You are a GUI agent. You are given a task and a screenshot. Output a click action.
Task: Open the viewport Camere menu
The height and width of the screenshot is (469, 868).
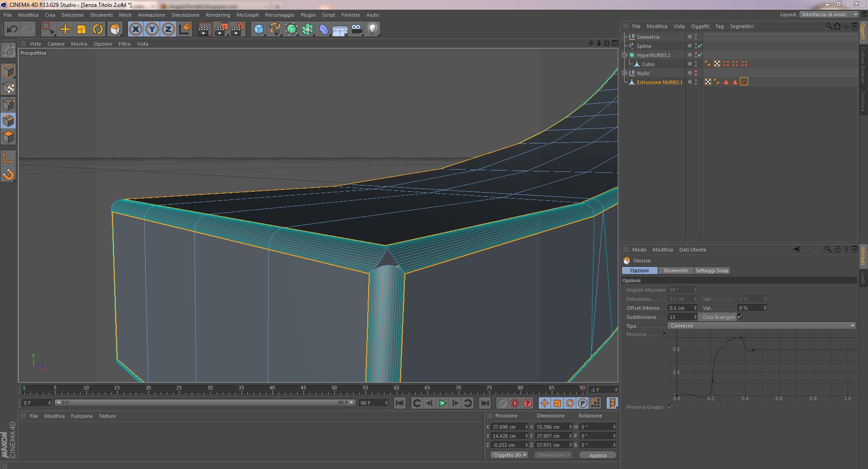click(x=56, y=44)
